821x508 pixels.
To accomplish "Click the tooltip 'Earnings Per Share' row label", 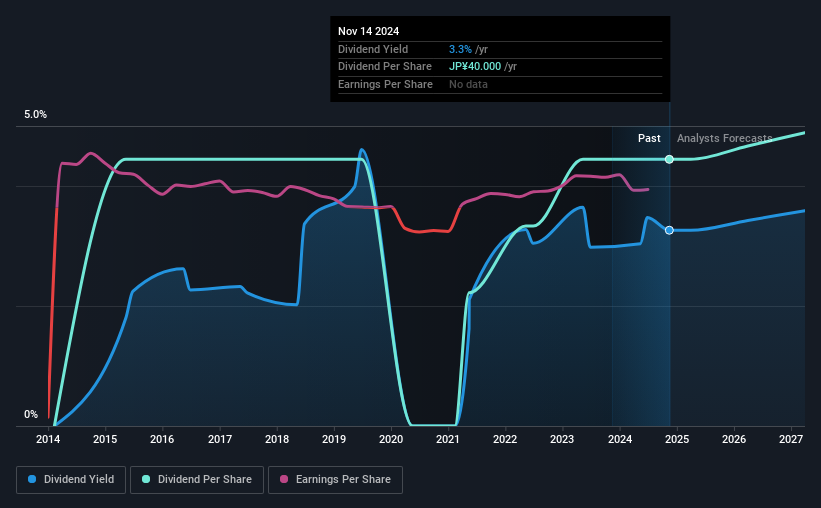I will 385,84.
